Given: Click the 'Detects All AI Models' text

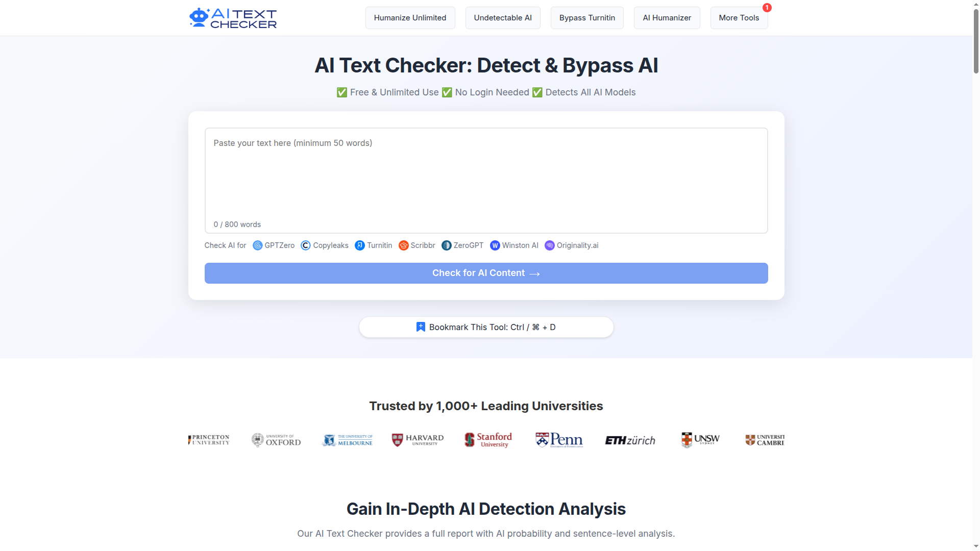Looking at the screenshot, I should tap(591, 92).
